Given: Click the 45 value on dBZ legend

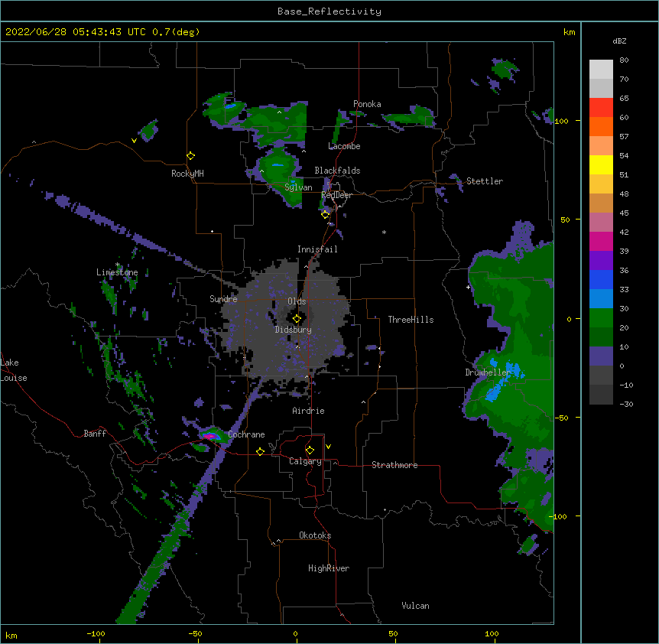Looking at the screenshot, I should point(624,213).
